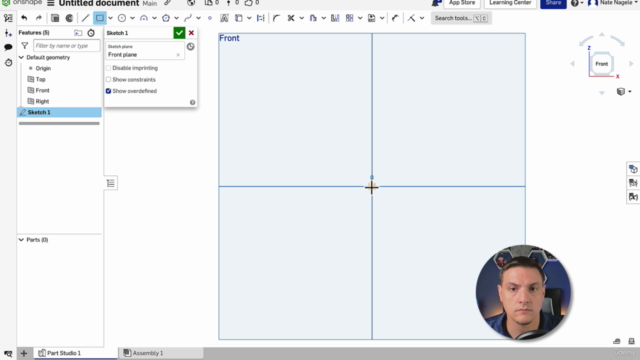Screen dimensions: 640x360
Task: Open the circle tool dropdown arrow
Action: point(132,18)
